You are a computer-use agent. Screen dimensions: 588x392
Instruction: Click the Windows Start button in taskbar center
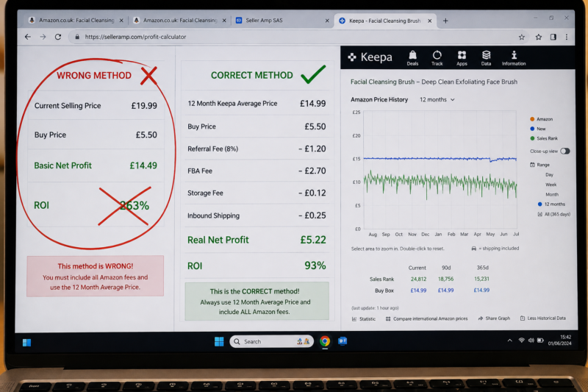(219, 341)
